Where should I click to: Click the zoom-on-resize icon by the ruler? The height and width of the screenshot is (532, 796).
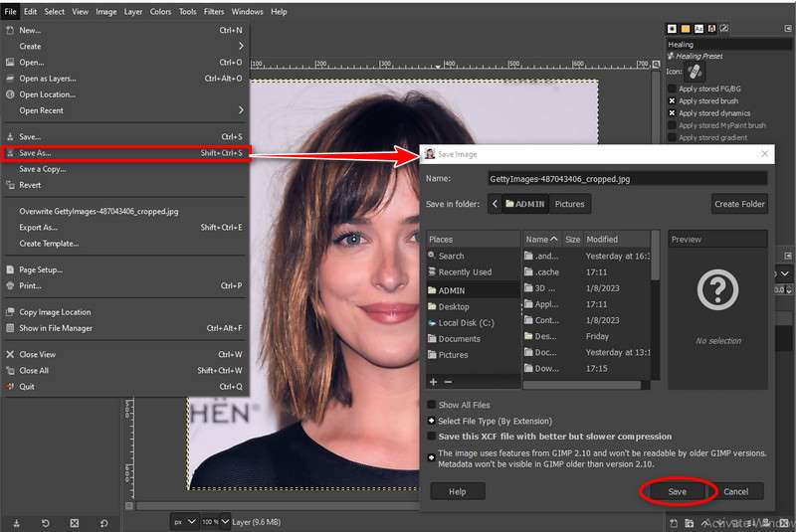pos(657,65)
